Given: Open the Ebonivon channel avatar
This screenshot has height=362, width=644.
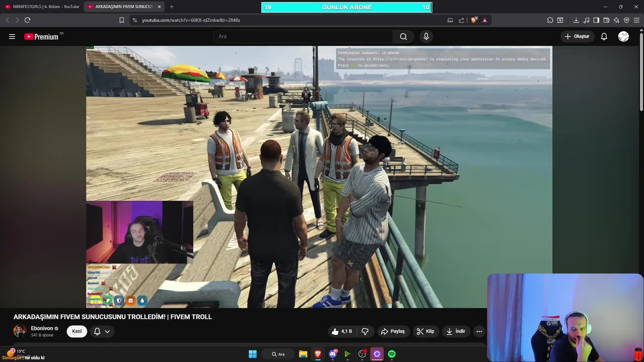Looking at the screenshot, I should tap(20, 331).
